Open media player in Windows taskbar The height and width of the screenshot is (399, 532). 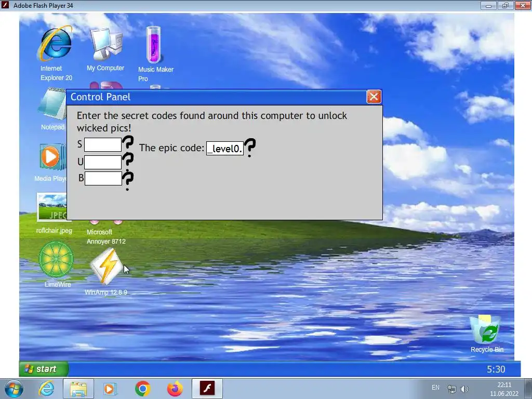[109, 389]
